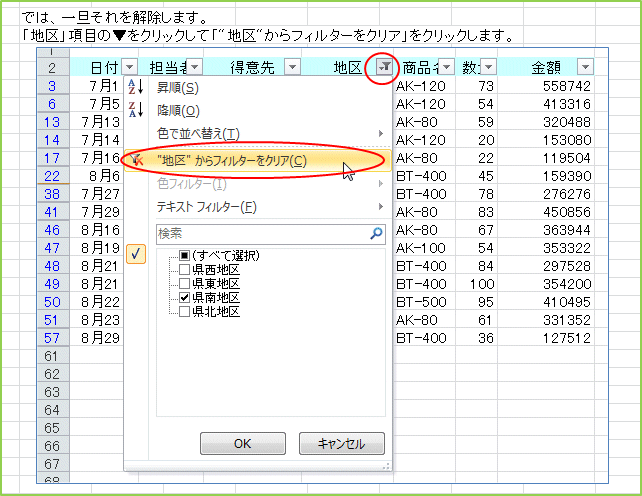Screen dimensions: 642x496
Task: Select 昇順(S) menu item
Action: coord(258,87)
